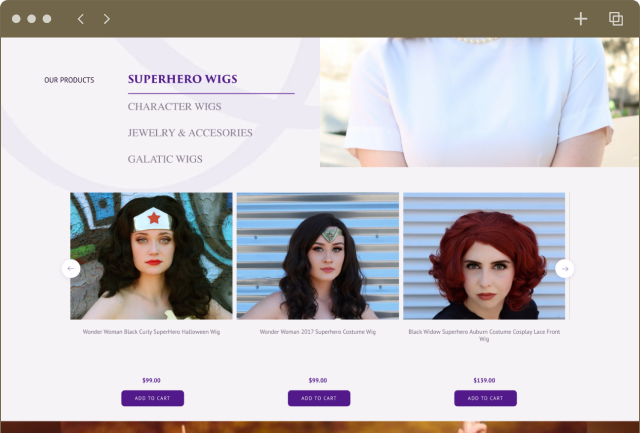Screen dimensions: 640x433
Task: Add Wonder Woman 2017 wig to cart
Action: (x=319, y=398)
